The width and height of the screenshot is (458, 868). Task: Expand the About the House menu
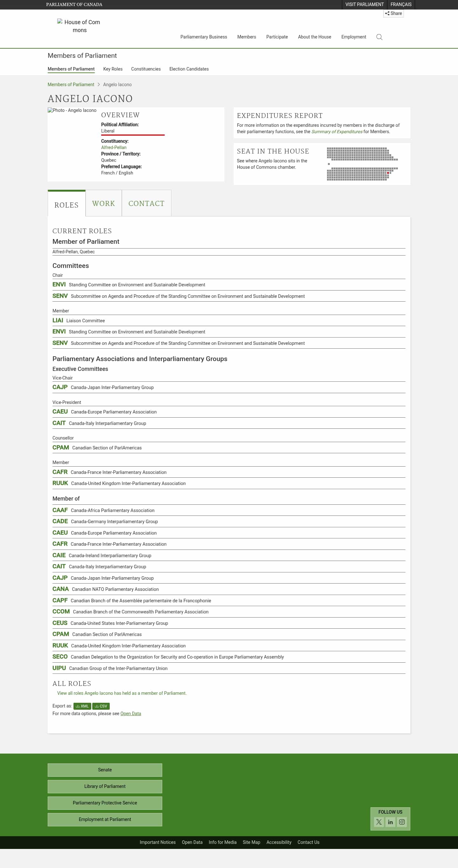click(314, 37)
